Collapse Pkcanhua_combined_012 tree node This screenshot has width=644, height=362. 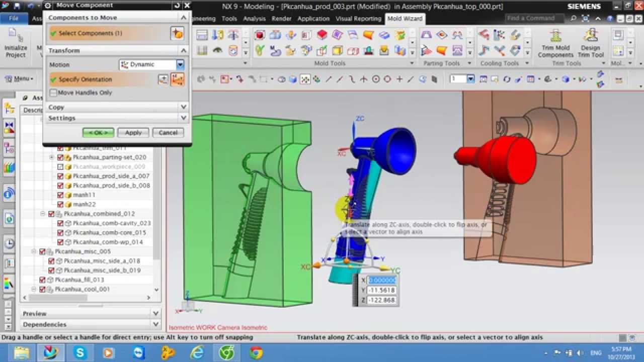pyautogui.click(x=43, y=214)
